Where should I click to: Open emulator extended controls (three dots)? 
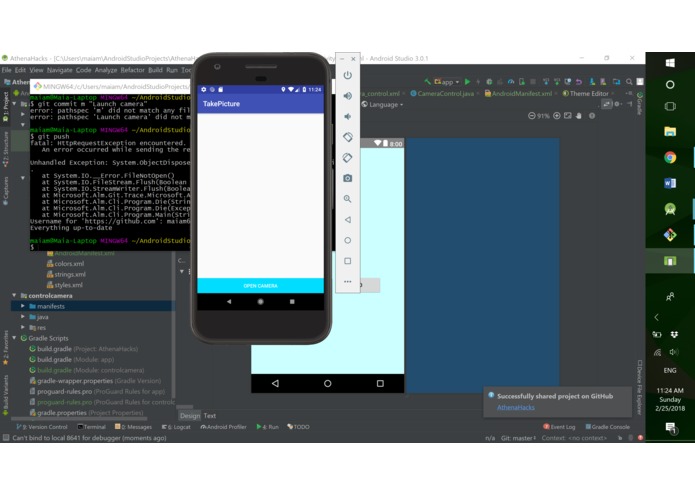[x=348, y=281]
